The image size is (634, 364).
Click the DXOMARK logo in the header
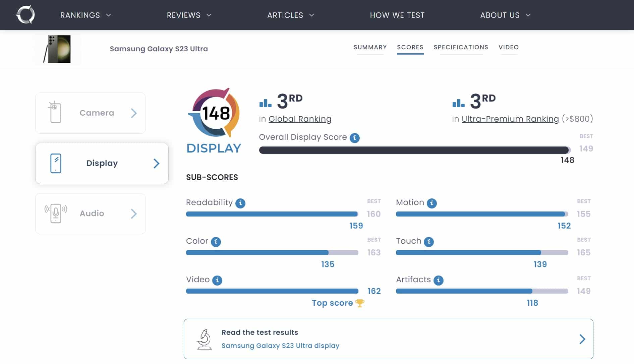point(25,15)
